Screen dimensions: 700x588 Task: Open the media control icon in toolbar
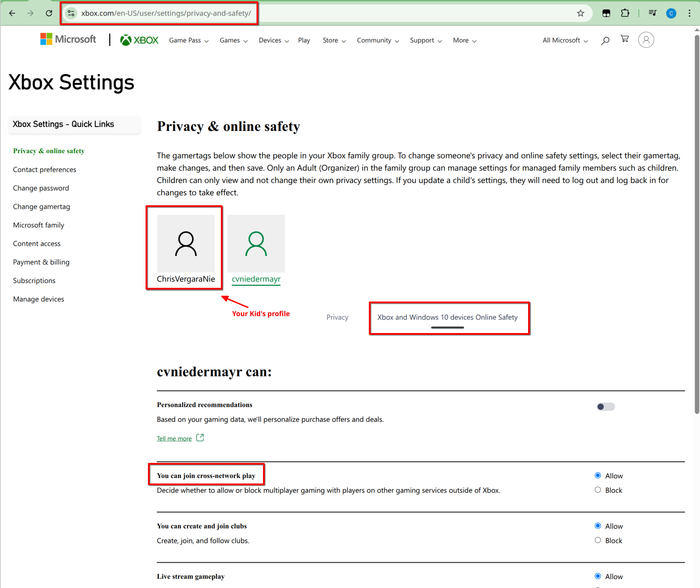652,13
